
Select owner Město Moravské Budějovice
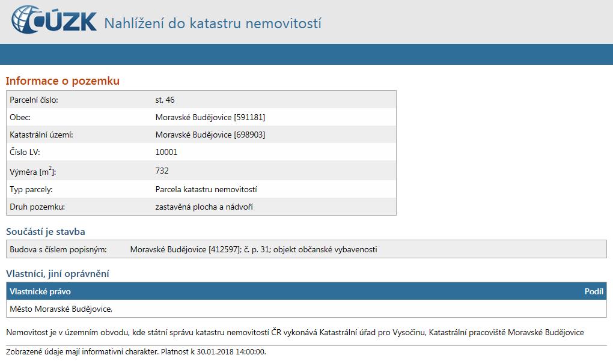pyautogui.click(x=61, y=309)
